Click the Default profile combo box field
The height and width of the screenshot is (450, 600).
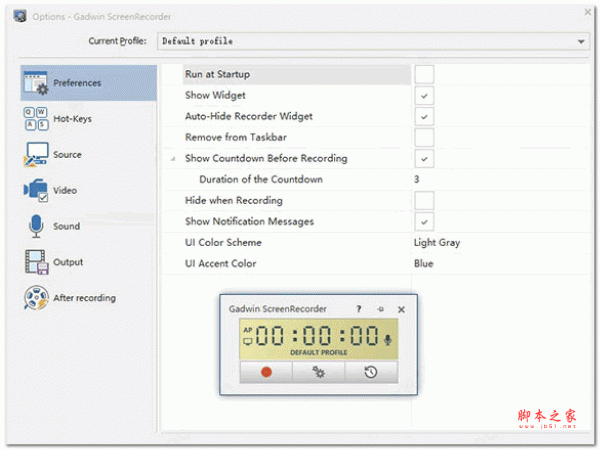click(x=373, y=41)
